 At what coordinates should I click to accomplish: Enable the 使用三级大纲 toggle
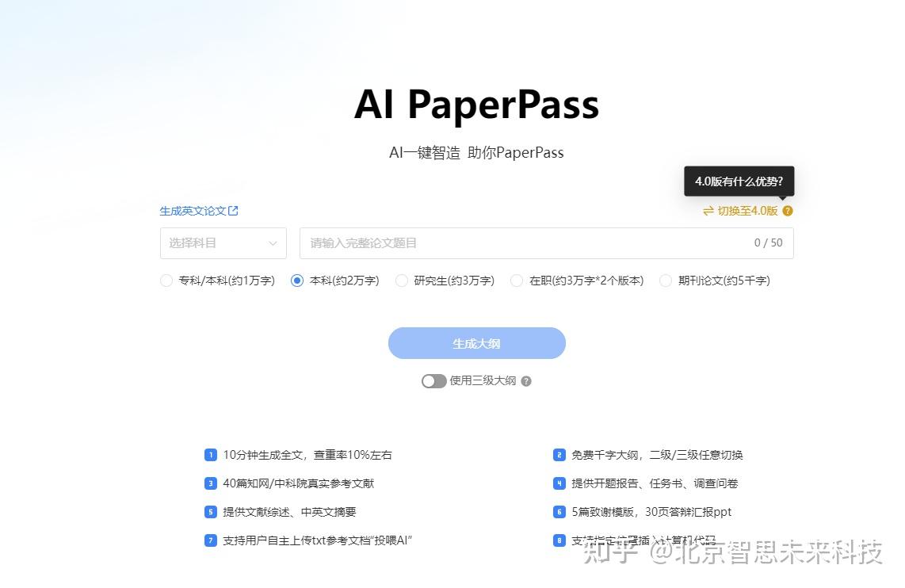(x=433, y=380)
